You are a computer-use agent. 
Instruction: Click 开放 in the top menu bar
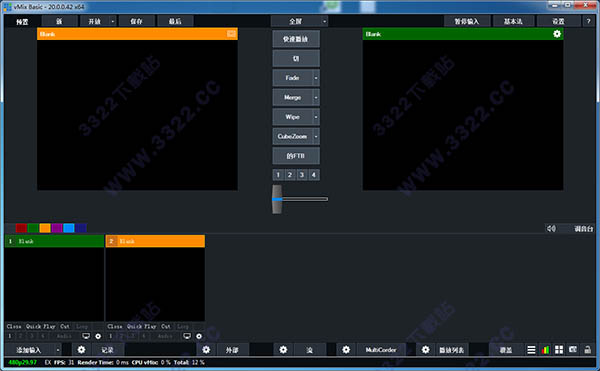tap(95, 21)
